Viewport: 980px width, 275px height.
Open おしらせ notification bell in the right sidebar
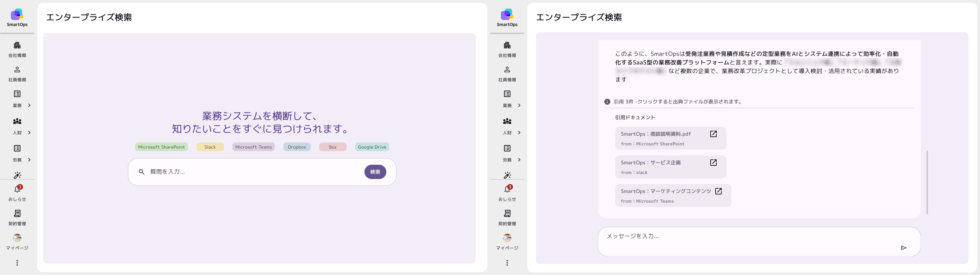(507, 189)
